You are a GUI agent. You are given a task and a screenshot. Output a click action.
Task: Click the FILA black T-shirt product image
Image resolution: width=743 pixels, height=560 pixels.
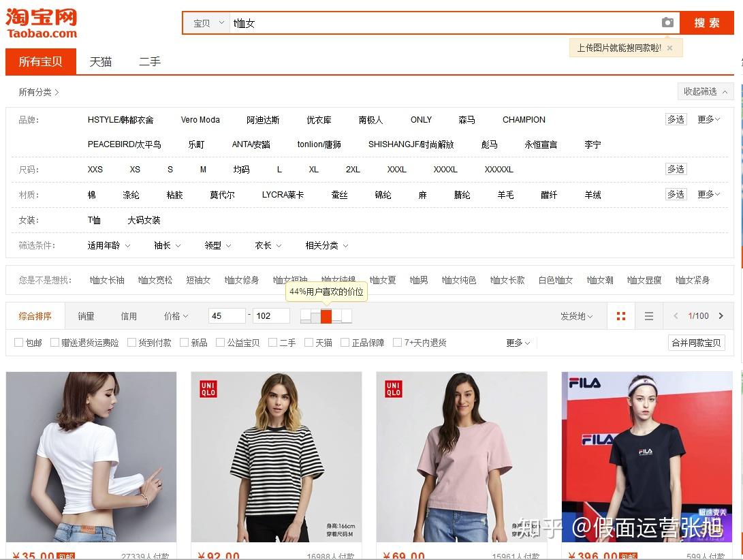click(x=646, y=456)
